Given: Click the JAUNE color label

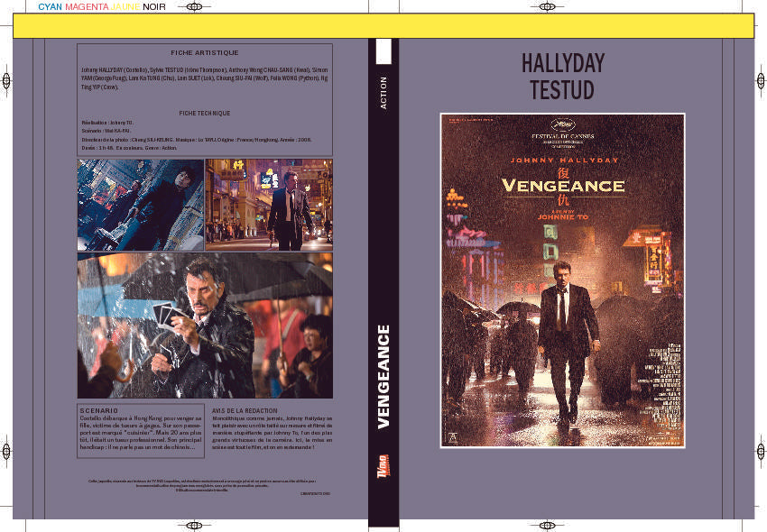Looking at the screenshot, I should 125,7.
